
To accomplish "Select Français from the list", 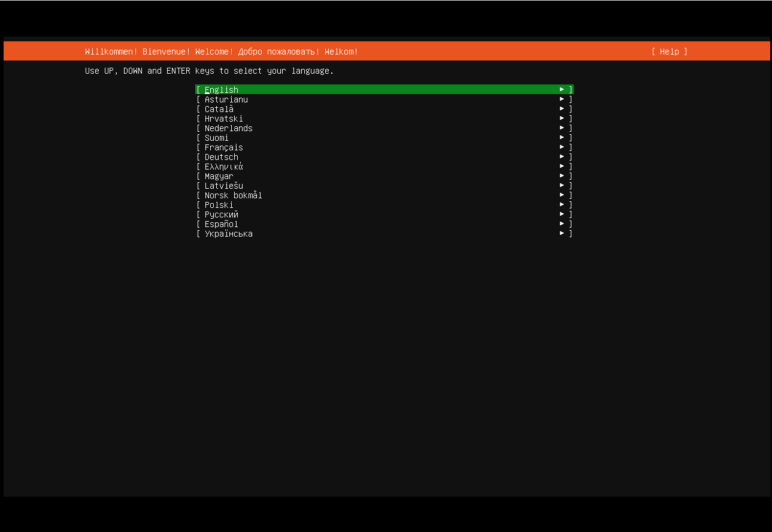I will point(223,147).
